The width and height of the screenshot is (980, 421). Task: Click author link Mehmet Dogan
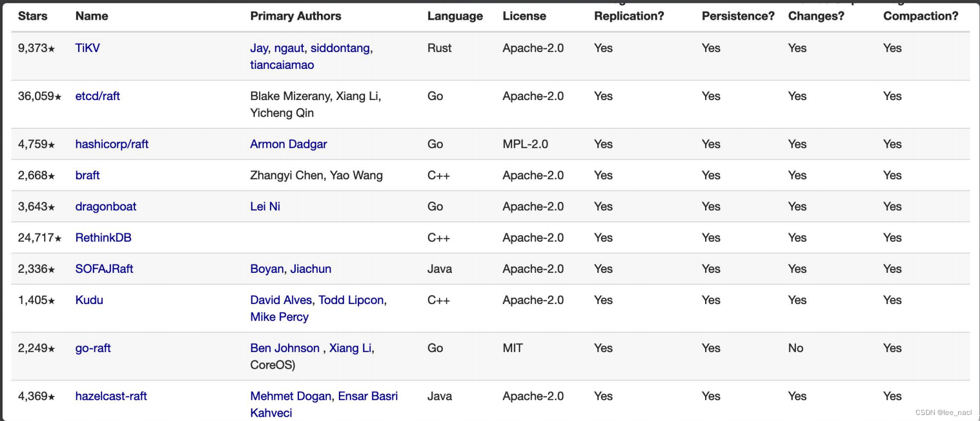point(291,396)
